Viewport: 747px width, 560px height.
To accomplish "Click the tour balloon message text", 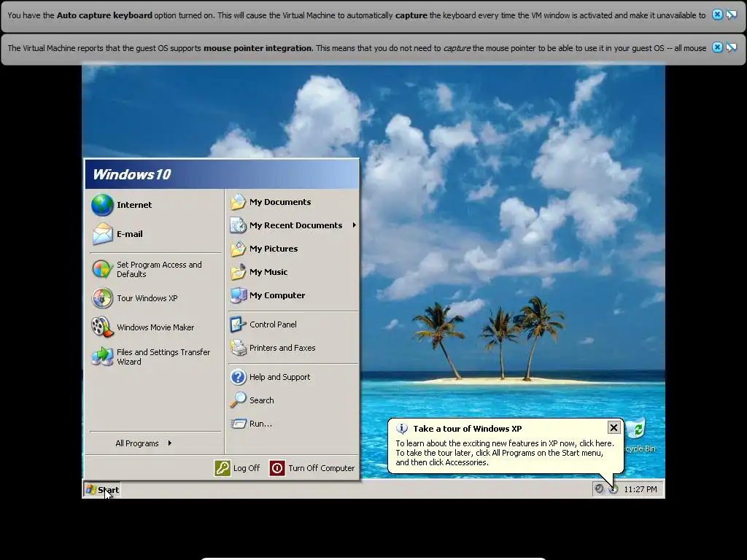I will click(x=505, y=453).
